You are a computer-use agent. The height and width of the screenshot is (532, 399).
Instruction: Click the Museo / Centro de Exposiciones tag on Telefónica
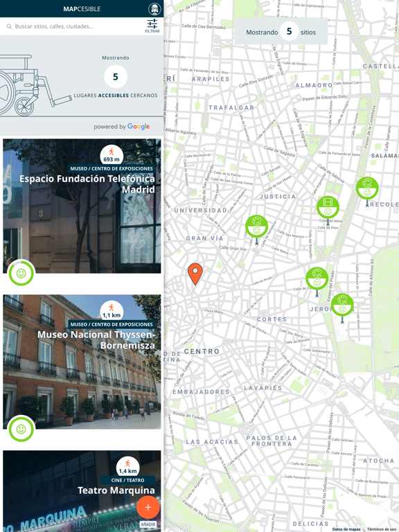coord(112,168)
